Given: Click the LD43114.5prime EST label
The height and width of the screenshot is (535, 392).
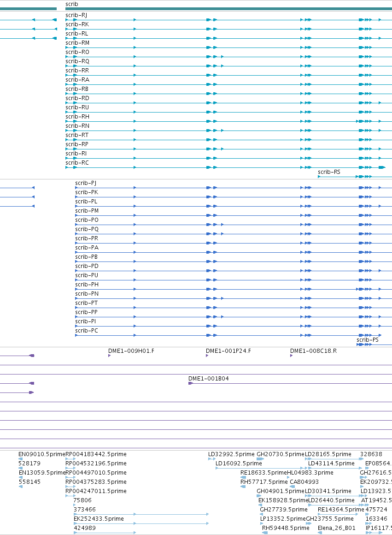Looking at the screenshot, I should tap(331, 464).
